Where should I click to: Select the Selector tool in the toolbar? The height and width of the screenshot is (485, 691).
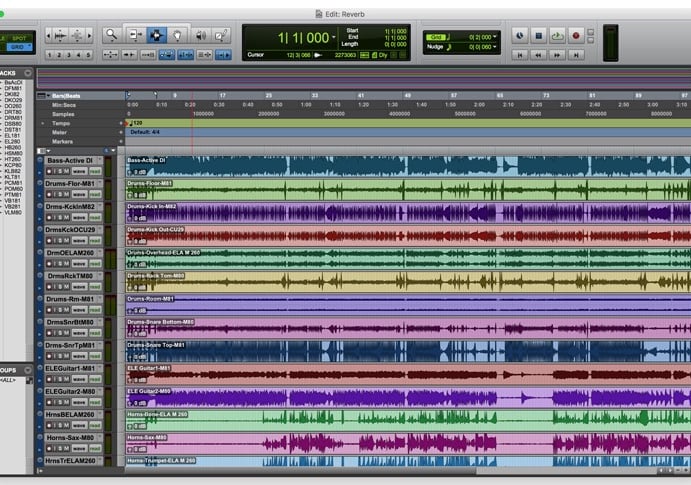(155, 35)
